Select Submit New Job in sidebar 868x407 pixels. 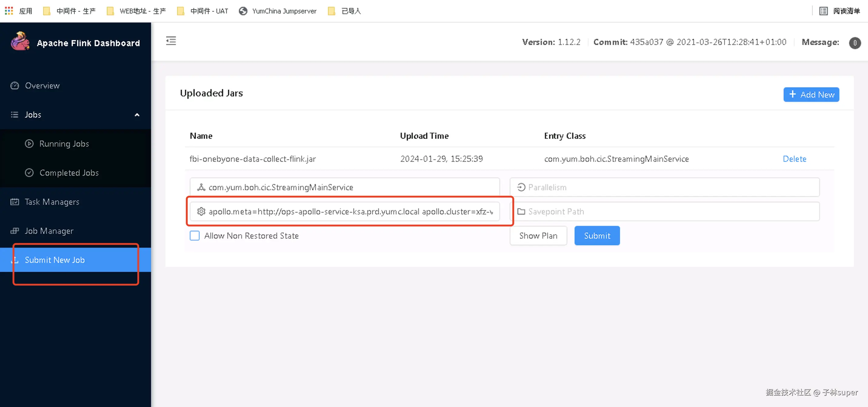click(x=55, y=260)
